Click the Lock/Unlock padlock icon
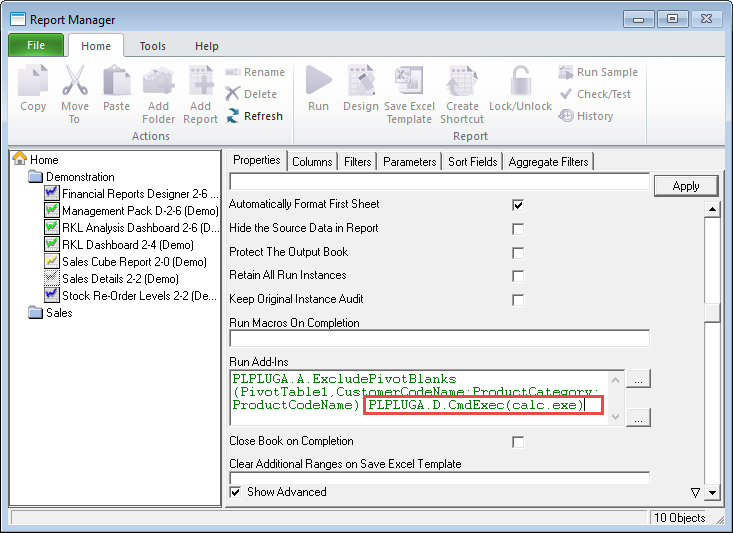Screen dimensions: 733x533 (520, 80)
